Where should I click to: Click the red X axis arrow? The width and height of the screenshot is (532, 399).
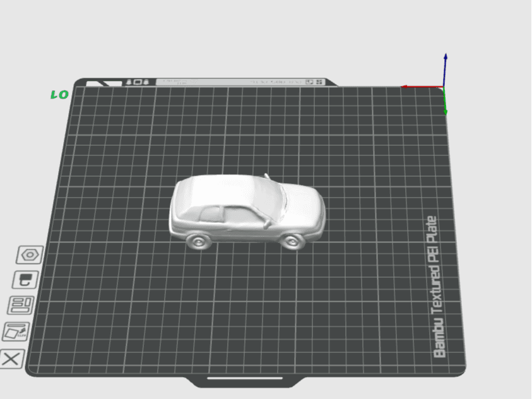point(422,87)
